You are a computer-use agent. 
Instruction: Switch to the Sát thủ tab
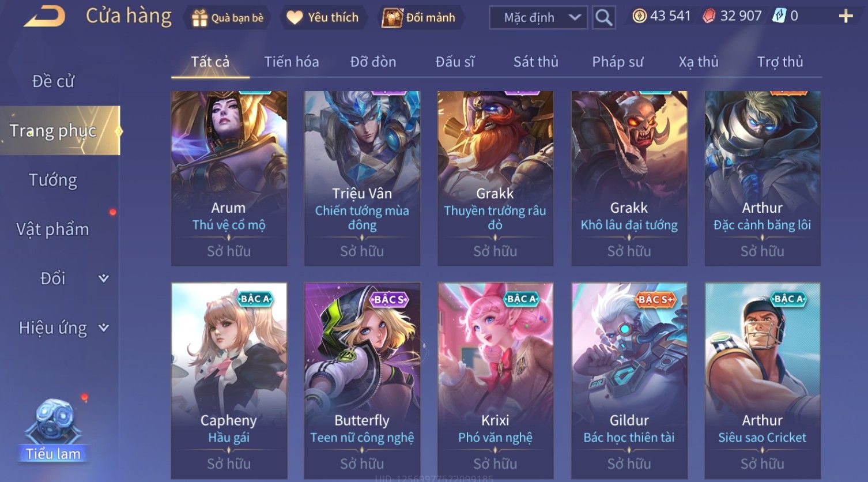(x=536, y=62)
